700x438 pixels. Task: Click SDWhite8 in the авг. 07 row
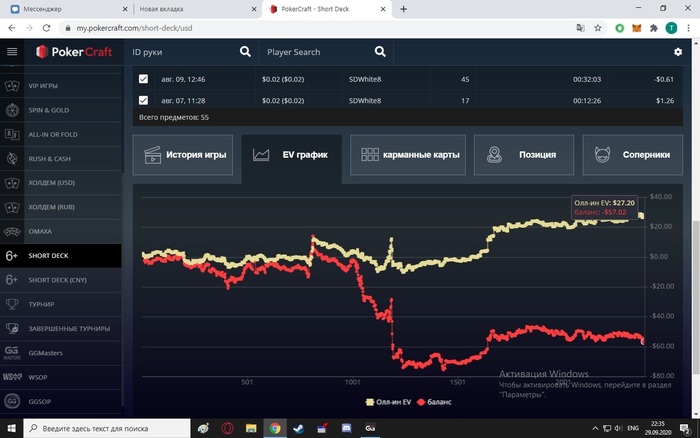[x=365, y=100]
